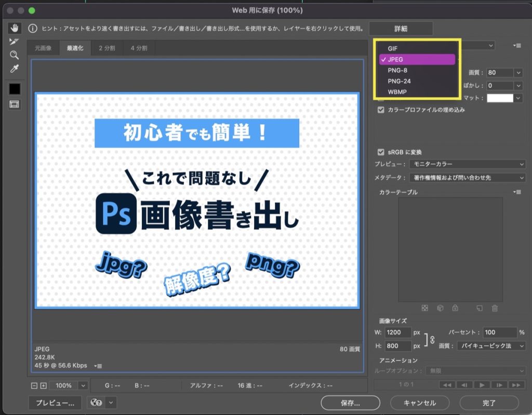532x415 pixels.
Task: Click the 完了 button
Action: point(489,403)
